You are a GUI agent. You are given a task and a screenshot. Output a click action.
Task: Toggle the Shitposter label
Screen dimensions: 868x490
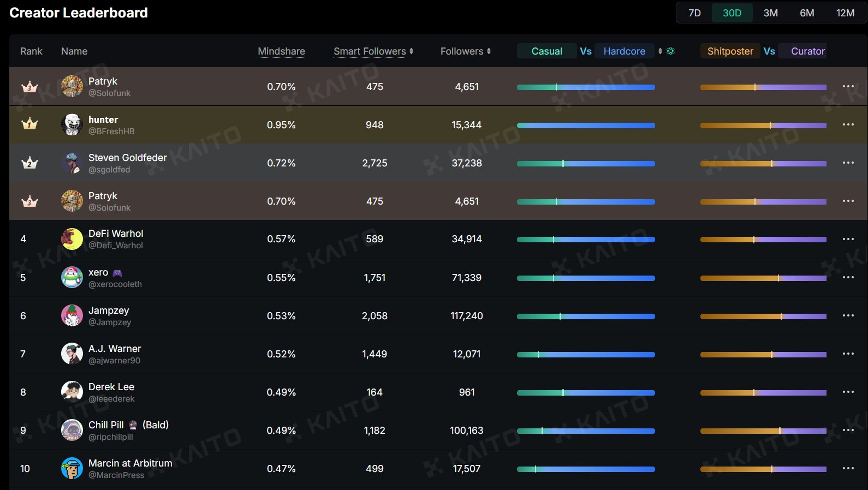(730, 51)
